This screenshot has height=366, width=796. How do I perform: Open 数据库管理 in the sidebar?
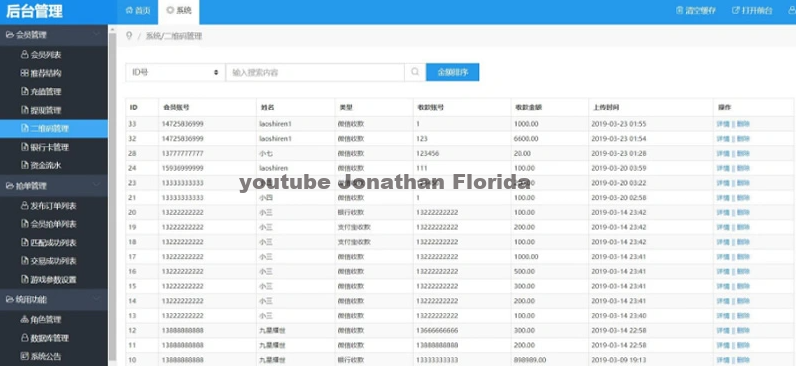coord(45,338)
